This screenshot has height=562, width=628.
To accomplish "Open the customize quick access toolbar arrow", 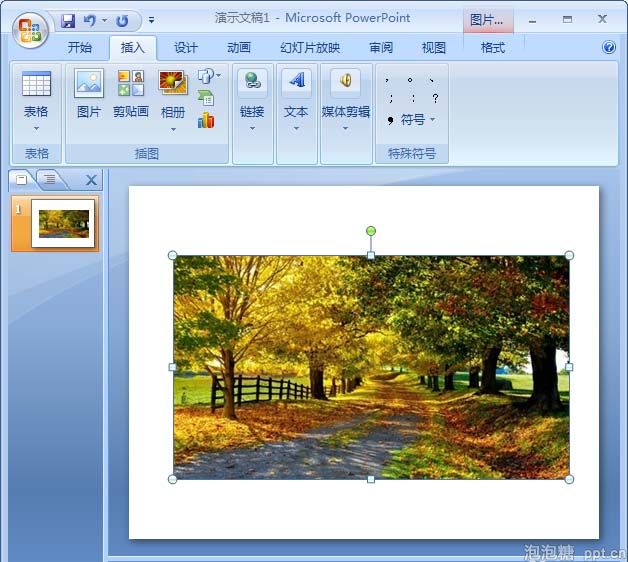I will pos(151,20).
